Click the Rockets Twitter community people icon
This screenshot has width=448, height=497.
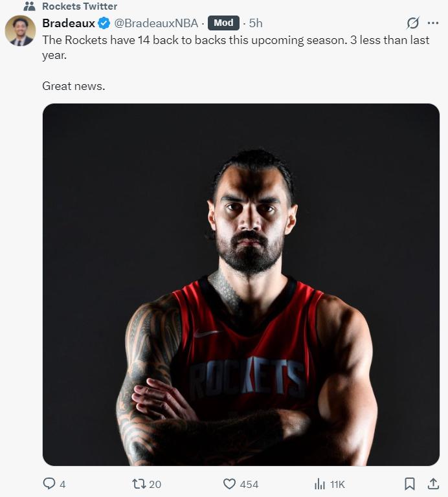[29, 6]
